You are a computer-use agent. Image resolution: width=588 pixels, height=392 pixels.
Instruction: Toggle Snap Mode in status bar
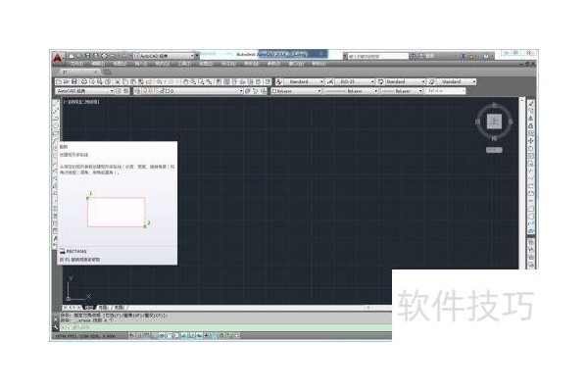coord(139,336)
